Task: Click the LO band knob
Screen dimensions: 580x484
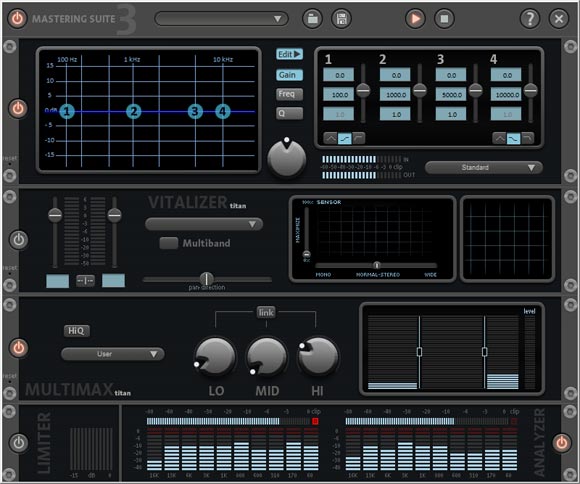Action: click(215, 356)
